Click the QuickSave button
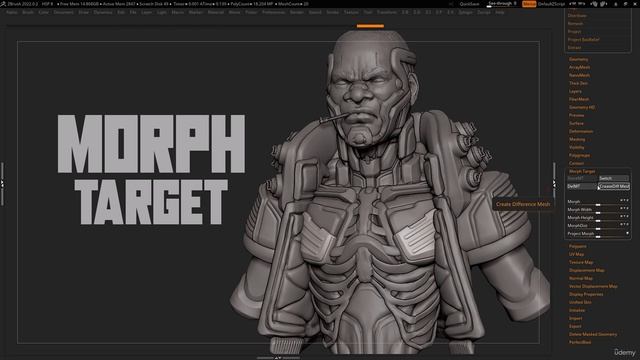Viewport: 640px width, 360px height. pos(469,4)
